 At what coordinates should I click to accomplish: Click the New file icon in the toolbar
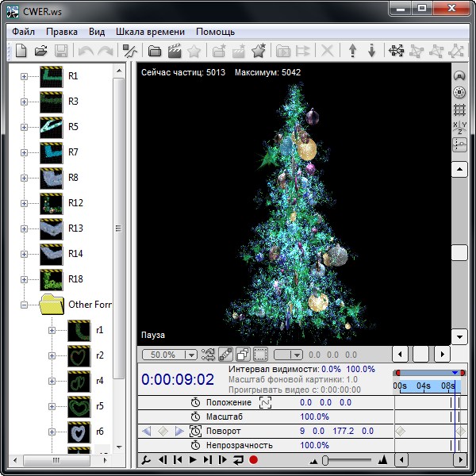point(21,52)
